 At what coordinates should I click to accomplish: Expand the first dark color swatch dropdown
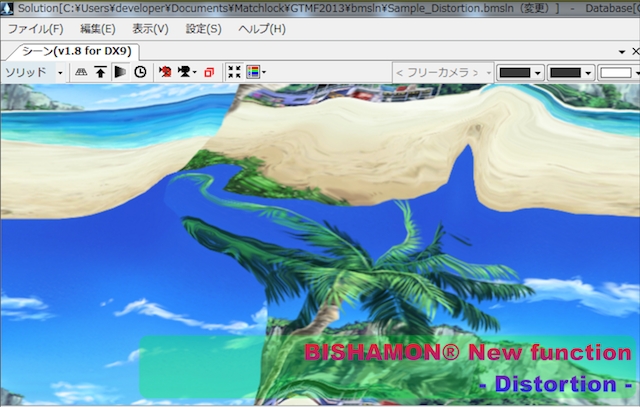pos(538,73)
